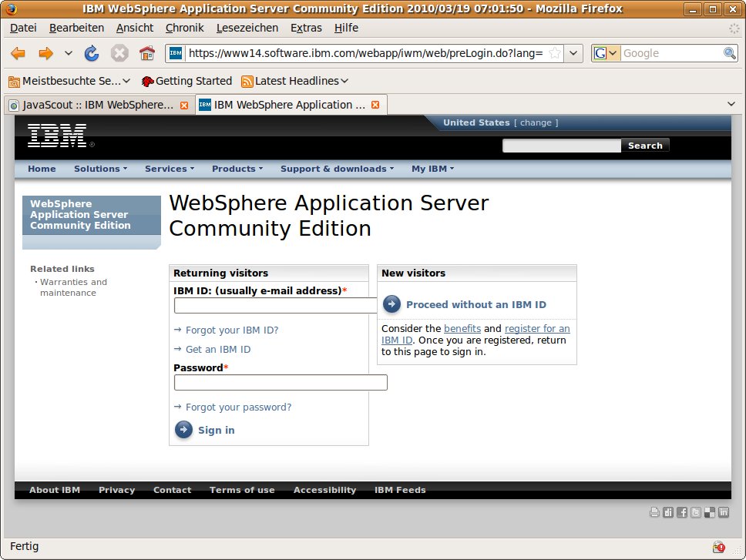Click the Forward arrow navigation button
Image resolution: width=746 pixels, height=560 pixels.
[45, 53]
